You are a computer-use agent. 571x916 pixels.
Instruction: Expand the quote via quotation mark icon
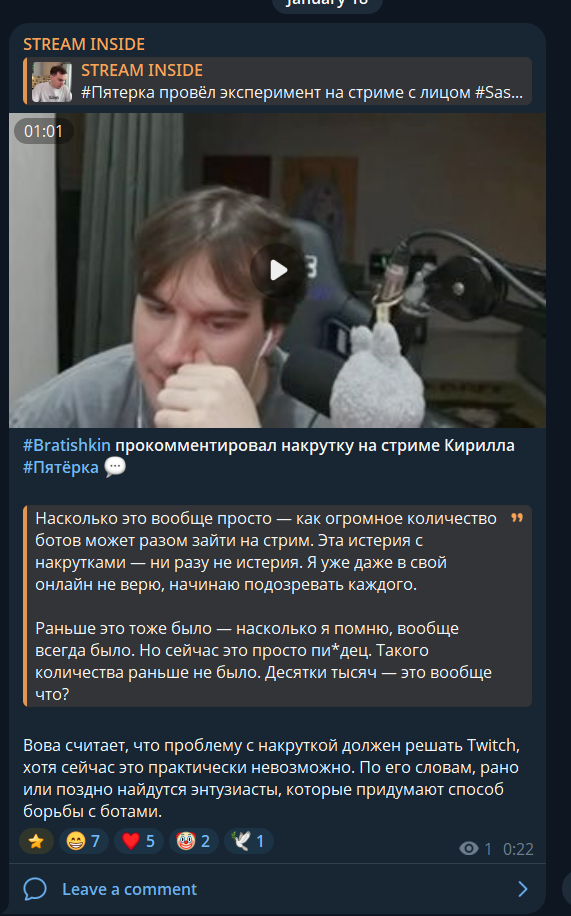(x=517, y=518)
